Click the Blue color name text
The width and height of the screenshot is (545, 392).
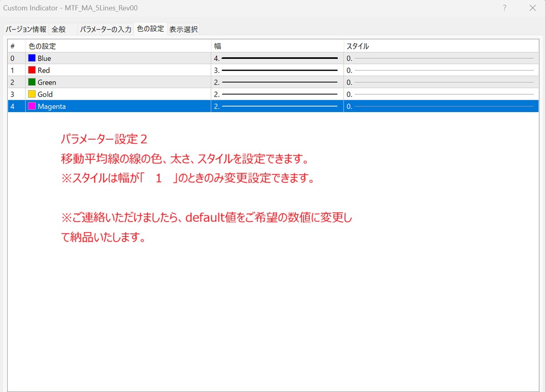point(44,58)
